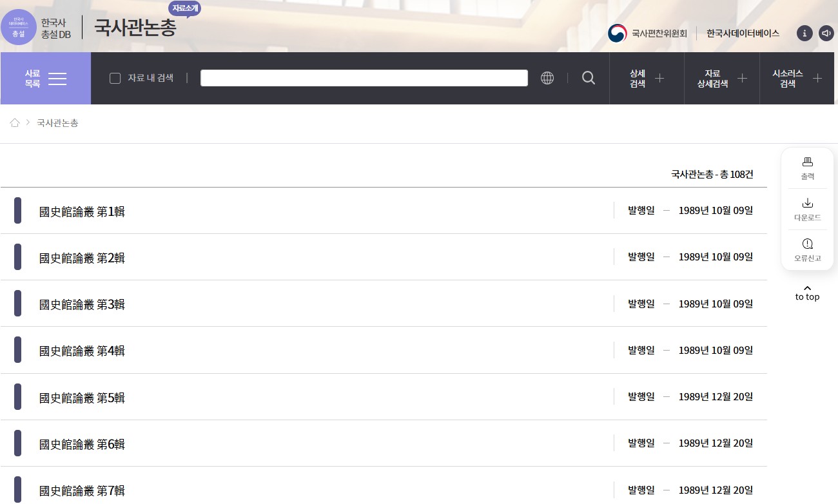This screenshot has height=504, width=838.
Task: Expand the 자료 상세검색 plus panel
Action: coord(722,78)
